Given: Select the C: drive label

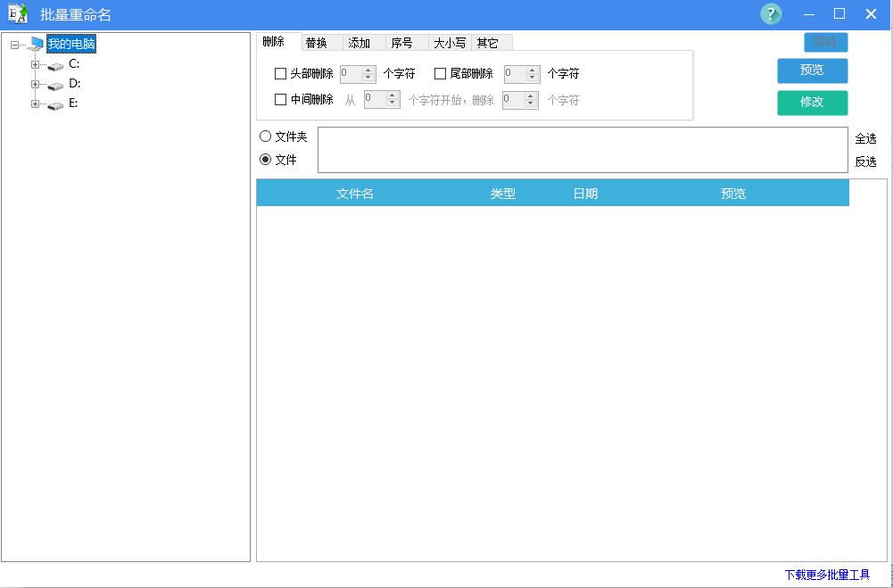Looking at the screenshot, I should [x=74, y=64].
